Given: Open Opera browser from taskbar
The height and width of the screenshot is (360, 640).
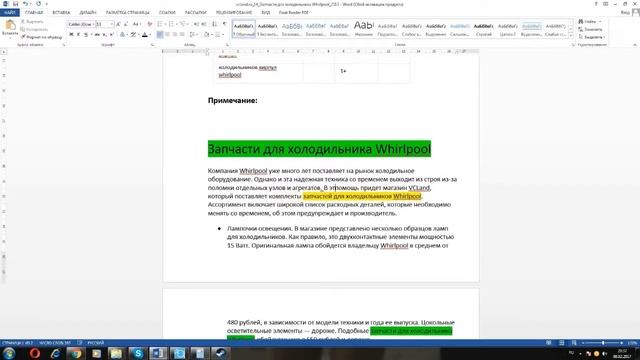Looking at the screenshot, I should click(35, 353).
